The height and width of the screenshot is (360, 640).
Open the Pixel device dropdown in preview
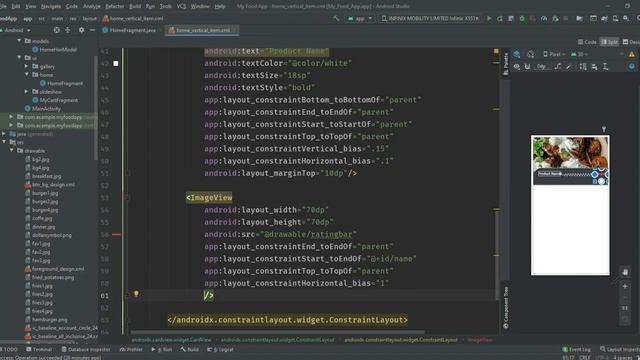[x=554, y=54]
